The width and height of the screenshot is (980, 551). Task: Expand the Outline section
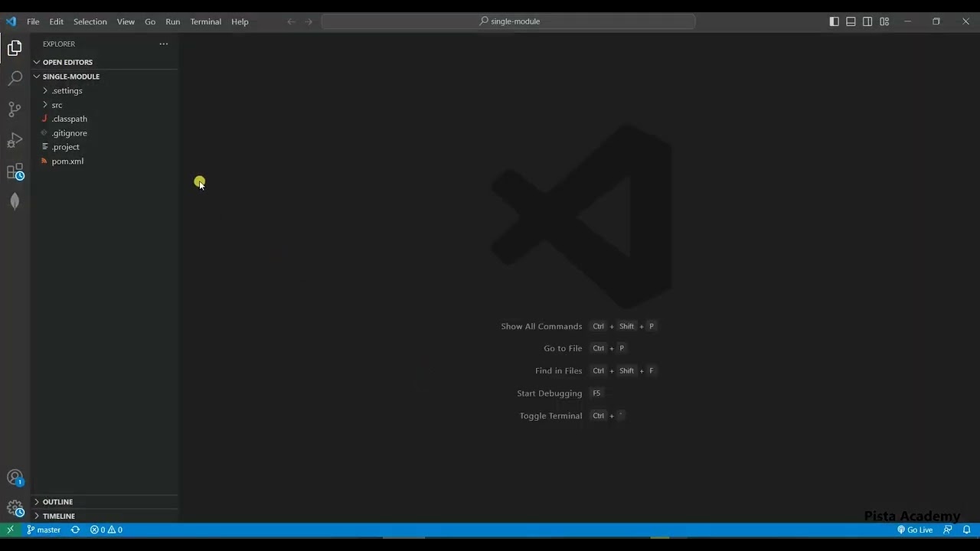pos(104,502)
